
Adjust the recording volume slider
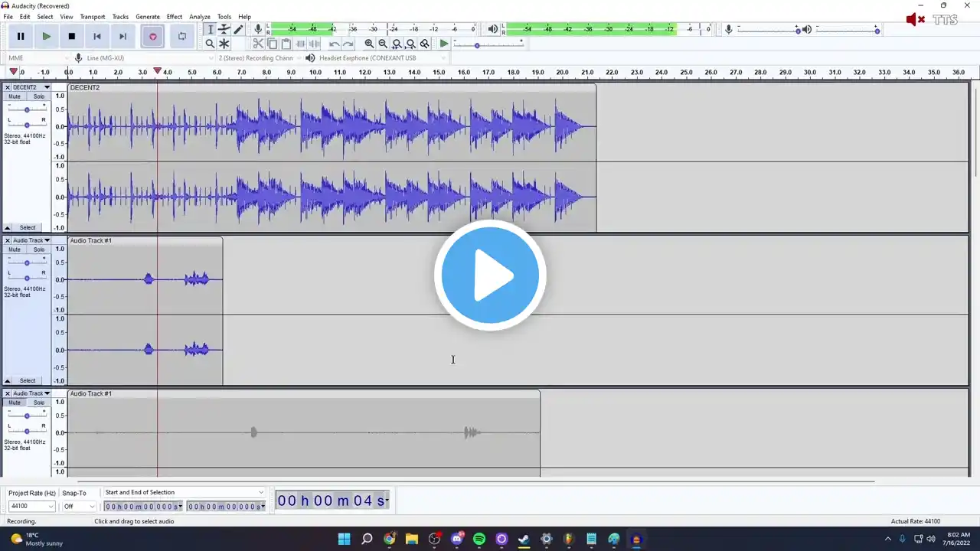769,30
